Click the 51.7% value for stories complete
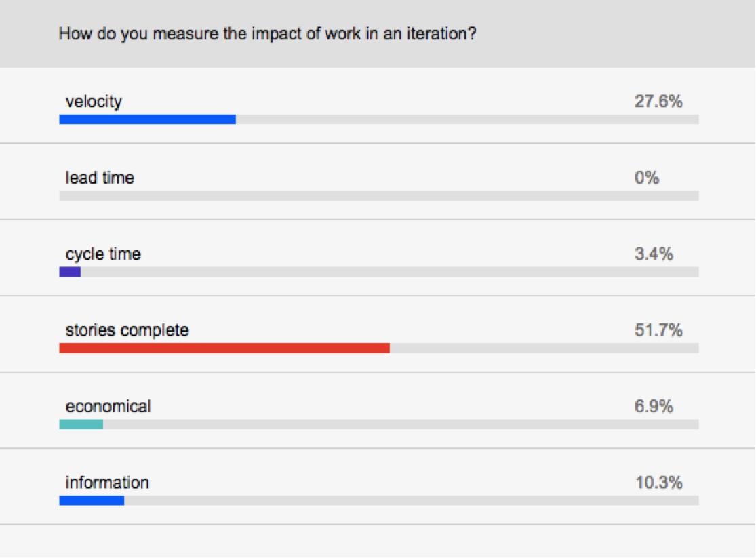Image resolution: width=756 pixels, height=558 pixels. (x=658, y=331)
